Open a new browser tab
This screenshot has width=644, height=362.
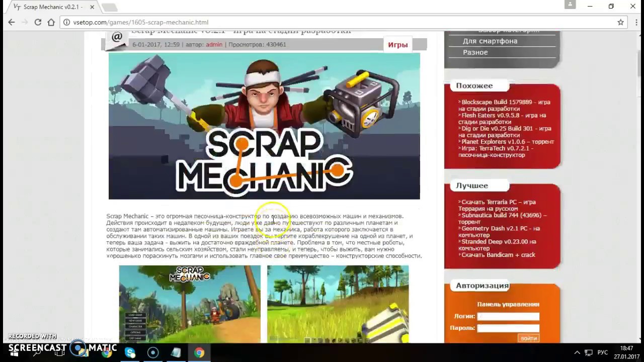click(x=109, y=8)
